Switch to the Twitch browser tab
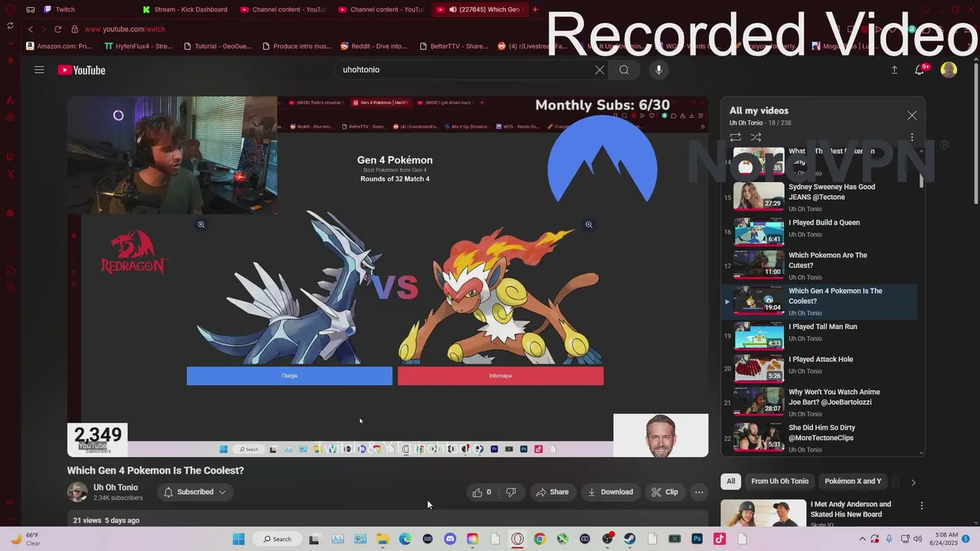 click(x=65, y=9)
